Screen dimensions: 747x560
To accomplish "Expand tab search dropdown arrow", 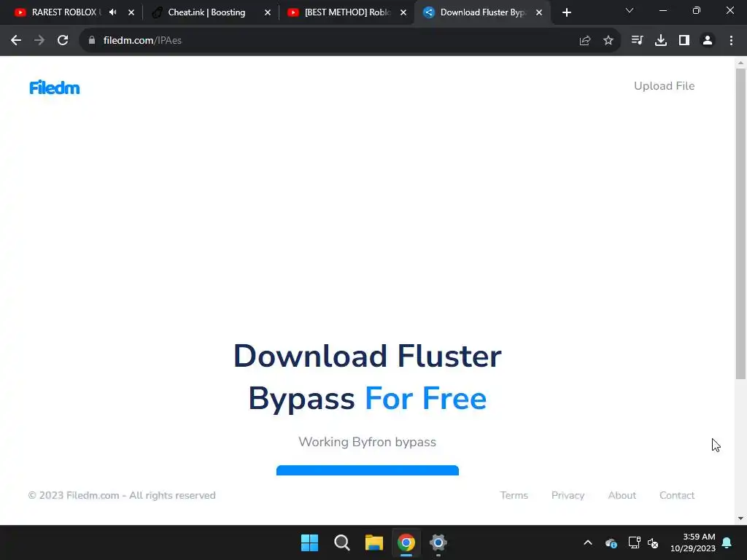I will (x=630, y=10).
